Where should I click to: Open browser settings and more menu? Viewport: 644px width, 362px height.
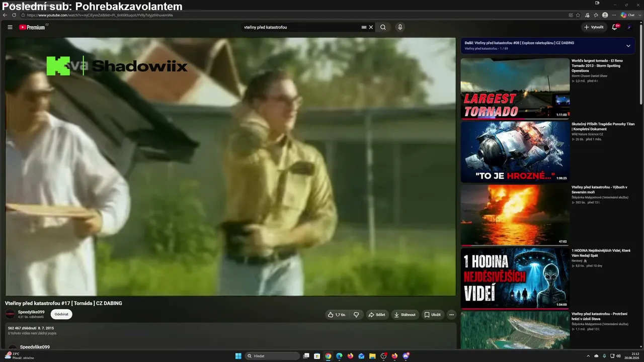tap(614, 15)
